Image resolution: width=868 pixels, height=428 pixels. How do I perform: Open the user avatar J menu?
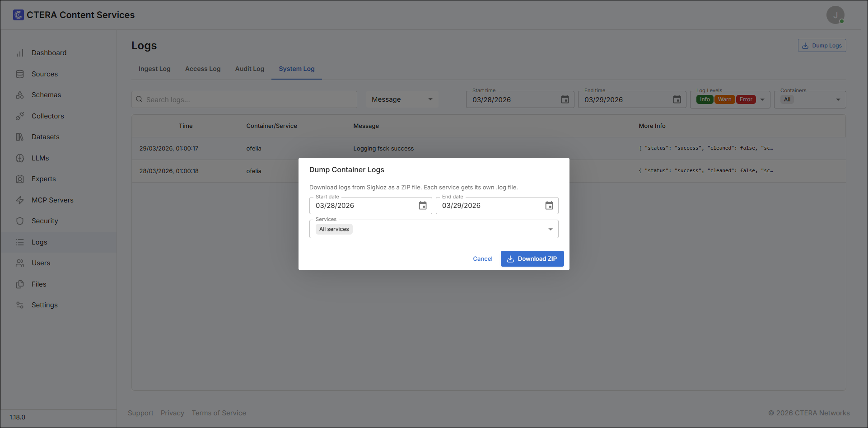pyautogui.click(x=835, y=15)
